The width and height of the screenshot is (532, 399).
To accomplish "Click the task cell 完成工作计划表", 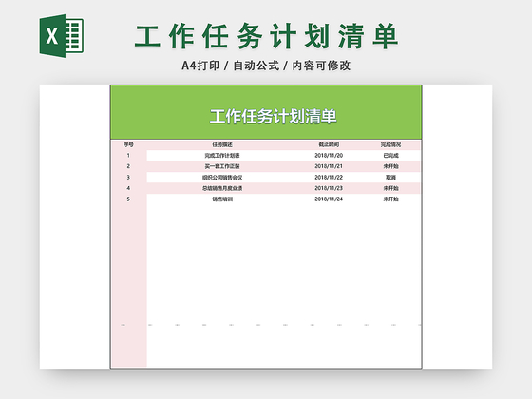I will (222, 156).
